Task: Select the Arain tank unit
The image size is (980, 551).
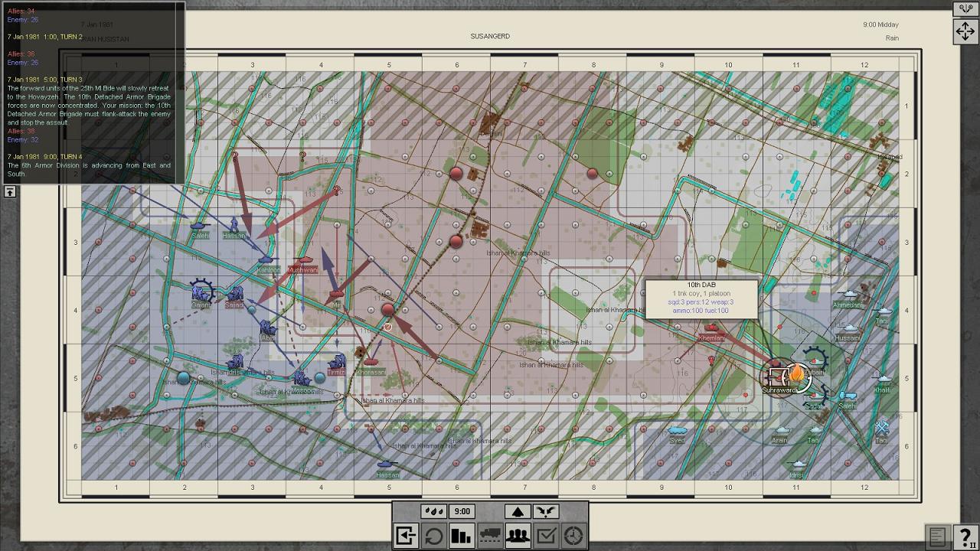Action: pyautogui.click(x=779, y=430)
